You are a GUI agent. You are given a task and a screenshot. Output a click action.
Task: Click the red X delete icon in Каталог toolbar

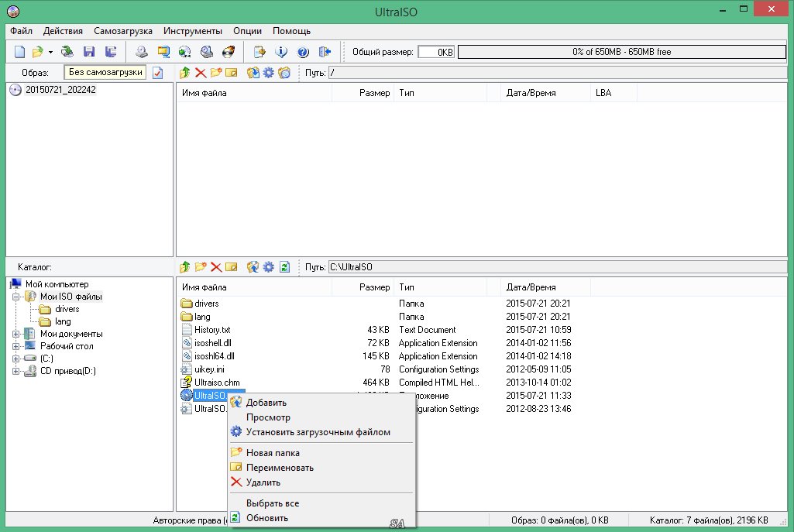point(216,266)
